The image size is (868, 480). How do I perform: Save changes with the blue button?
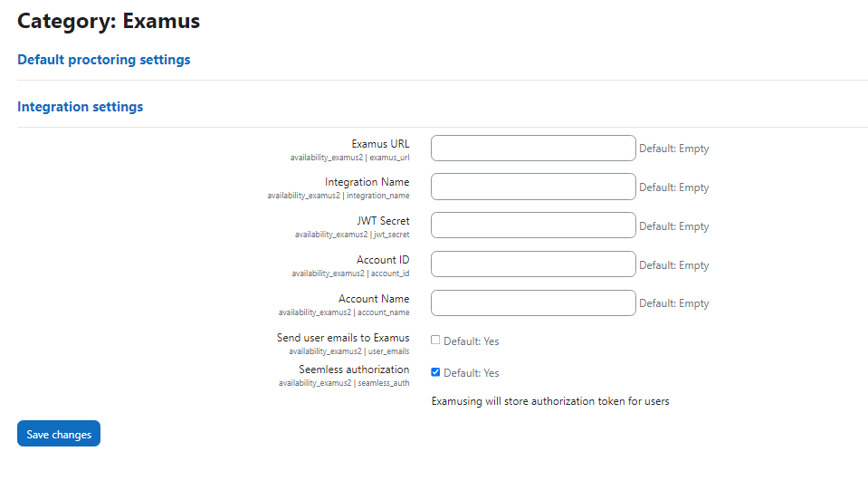click(59, 434)
